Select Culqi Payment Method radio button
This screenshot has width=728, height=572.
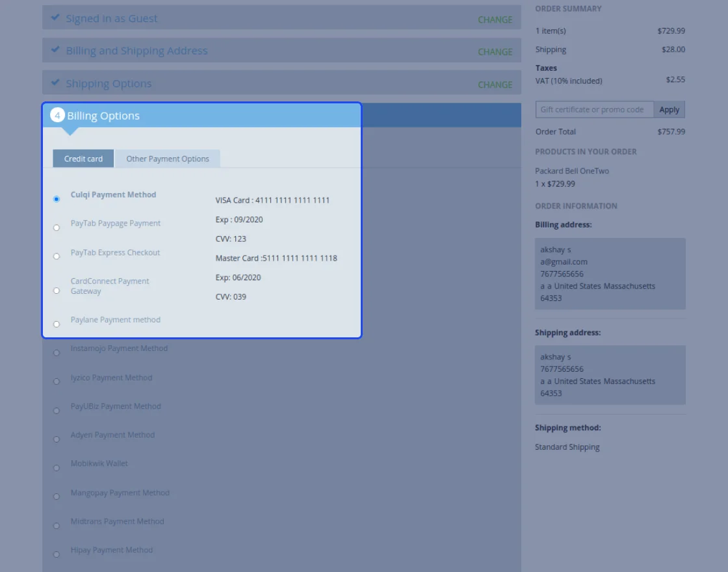(57, 199)
